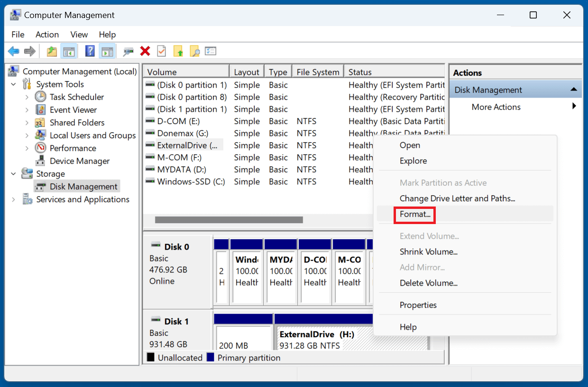Open the Action menu

47,34
